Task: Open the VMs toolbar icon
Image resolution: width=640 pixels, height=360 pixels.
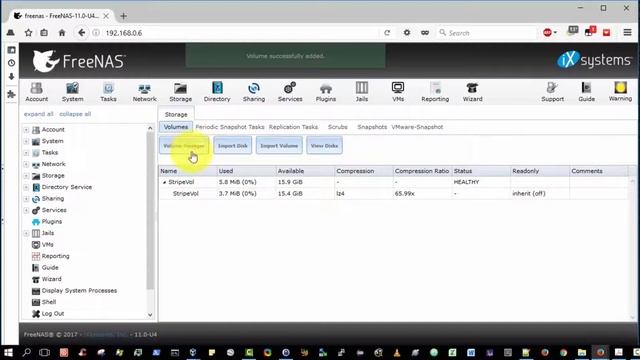Action: point(398,91)
